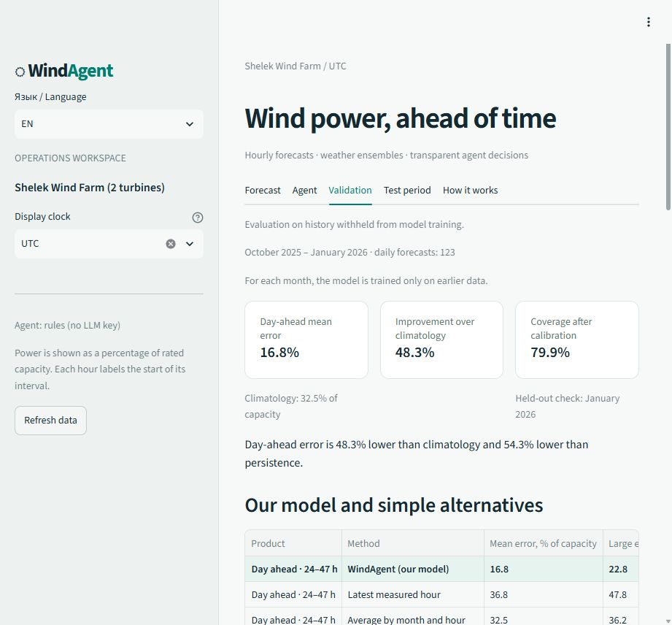Image resolution: width=672 pixels, height=625 pixels.
Task: Click the Held-out check: January 2026 note
Action: (568, 406)
